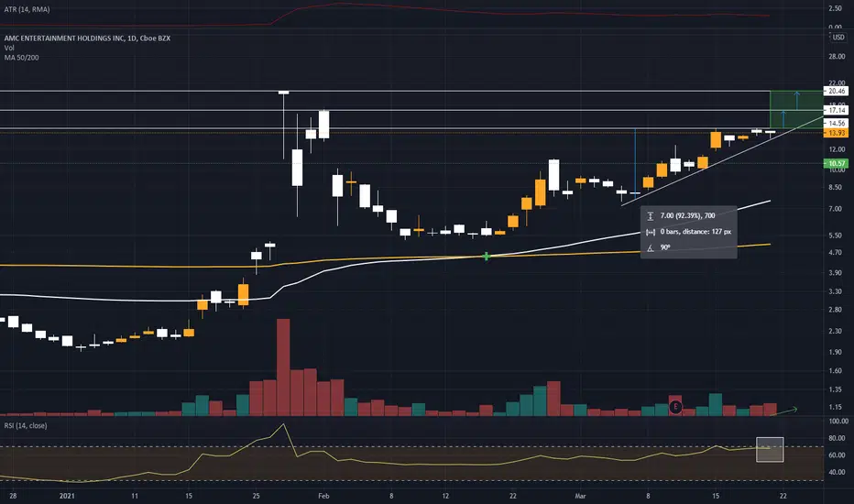
Task: Click the orange 13.93 current price label
Action: tap(836, 133)
